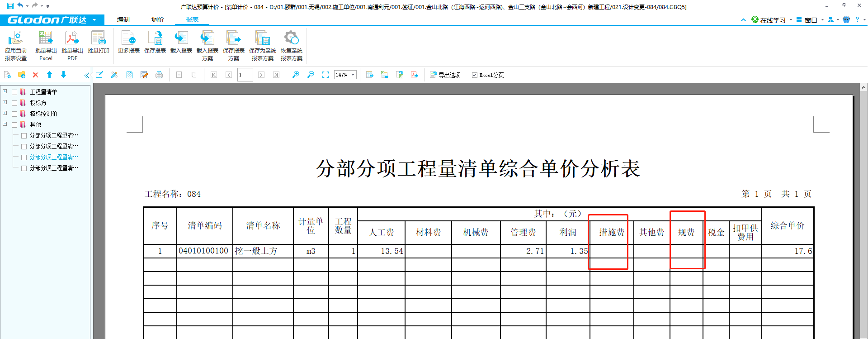Go to next page of preview

click(261, 75)
